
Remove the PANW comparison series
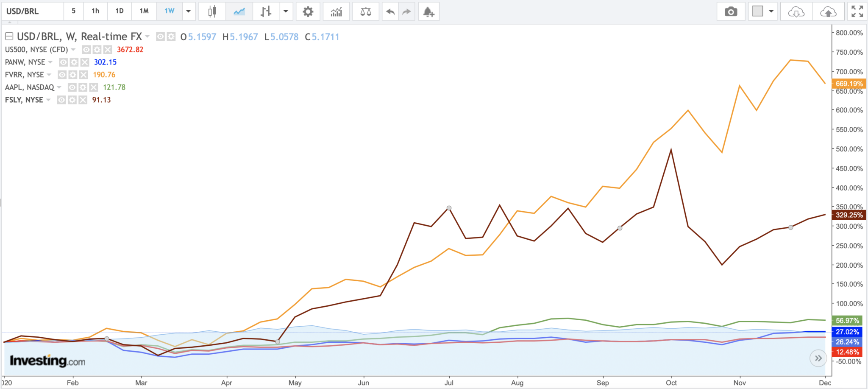(85, 62)
